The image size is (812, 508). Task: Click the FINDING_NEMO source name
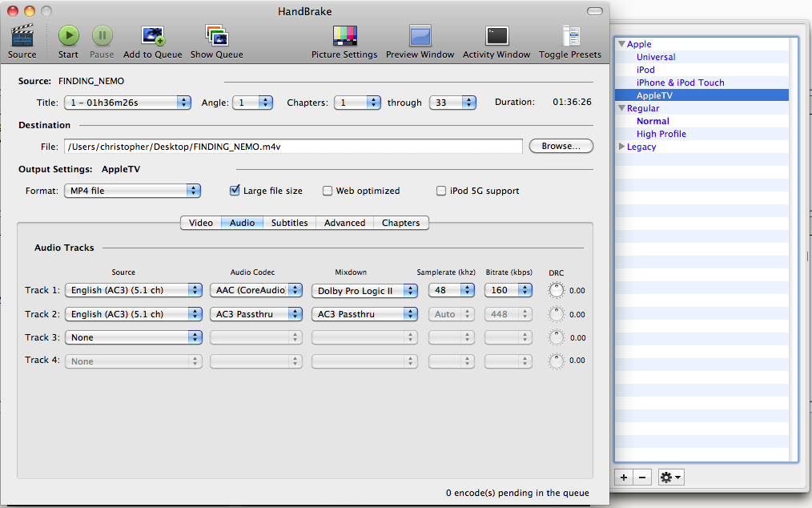point(91,81)
